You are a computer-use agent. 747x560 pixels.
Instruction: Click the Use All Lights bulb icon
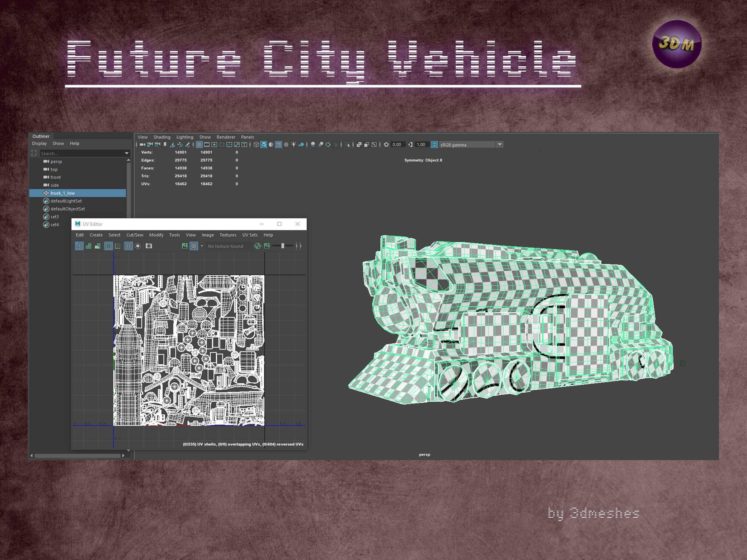(x=294, y=144)
